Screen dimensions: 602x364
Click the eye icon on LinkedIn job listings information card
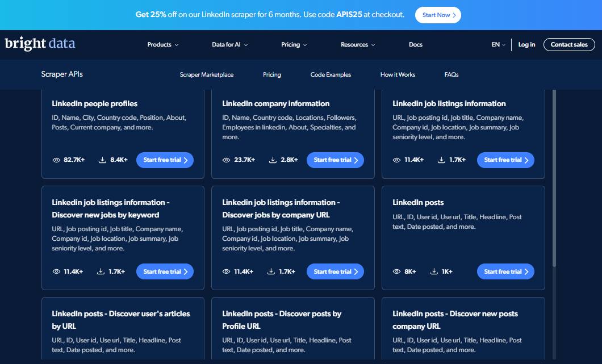(x=396, y=160)
